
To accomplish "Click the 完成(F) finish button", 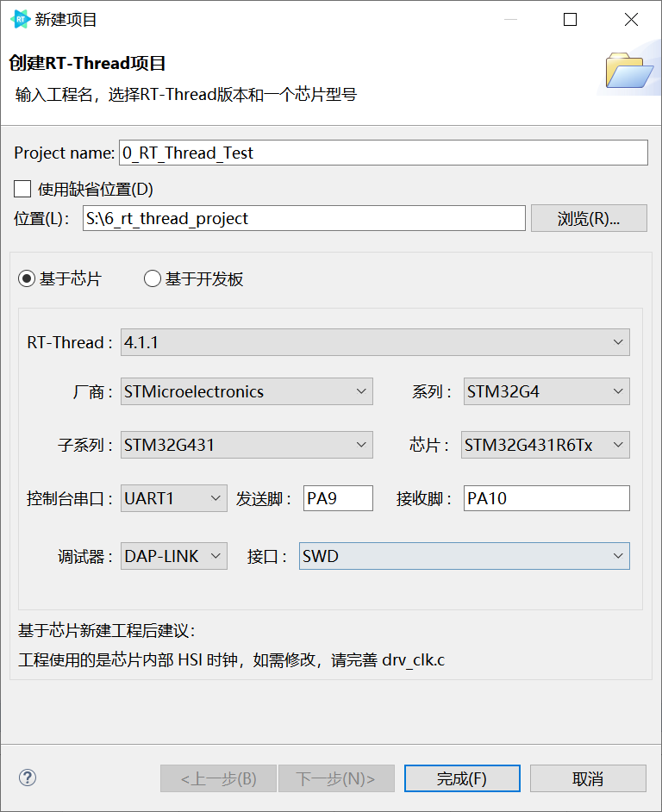I will click(462, 778).
